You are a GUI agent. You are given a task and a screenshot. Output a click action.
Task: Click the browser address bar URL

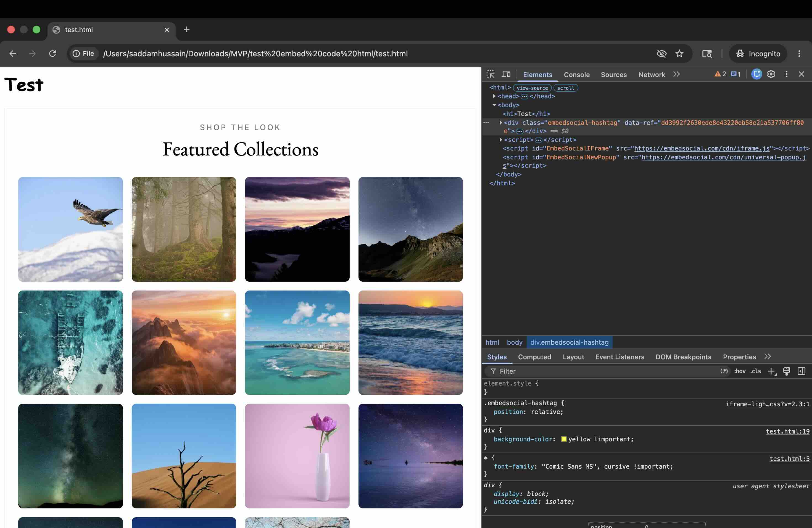255,54
